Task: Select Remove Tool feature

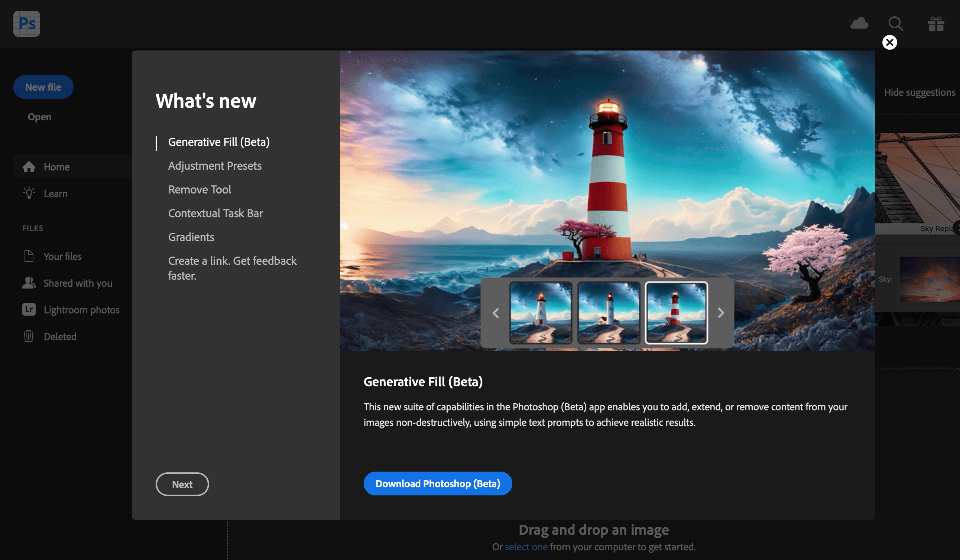Action: point(200,190)
